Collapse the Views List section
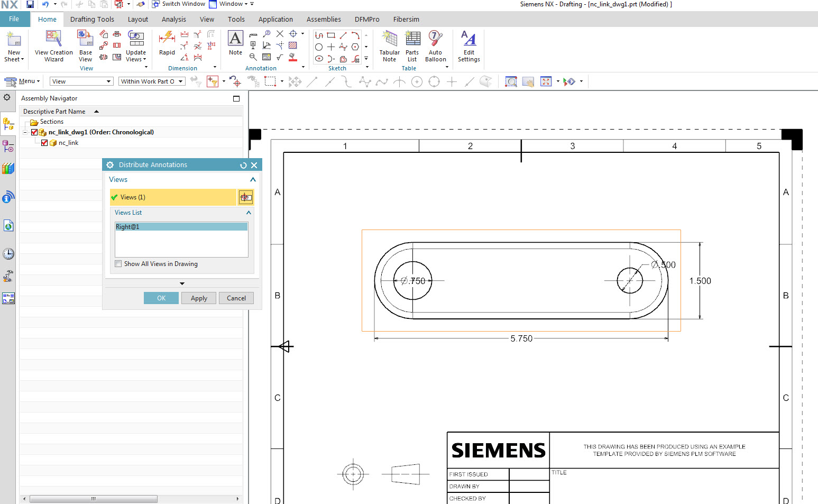The height and width of the screenshot is (504, 818). pos(248,213)
